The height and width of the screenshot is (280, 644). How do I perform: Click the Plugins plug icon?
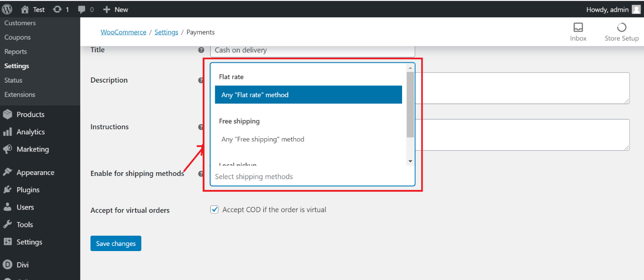click(x=7, y=190)
